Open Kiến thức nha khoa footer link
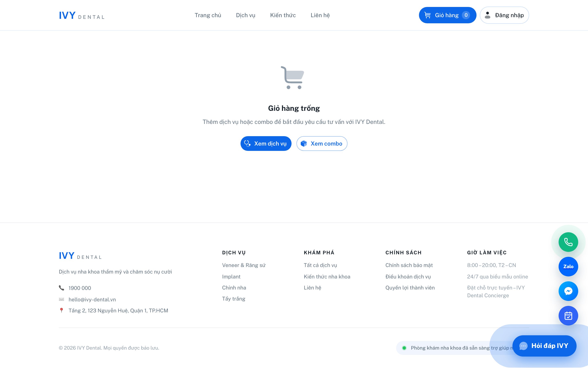588x368 pixels. [x=327, y=277]
